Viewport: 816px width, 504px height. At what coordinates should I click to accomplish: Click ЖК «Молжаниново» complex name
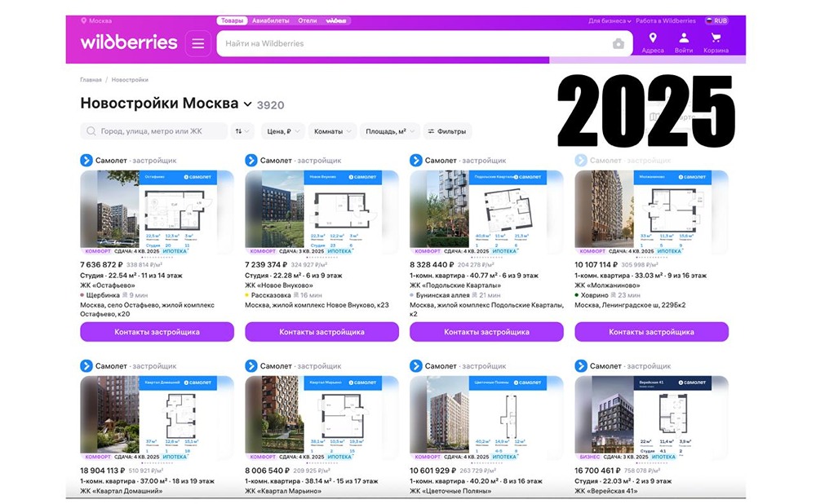coord(607,285)
